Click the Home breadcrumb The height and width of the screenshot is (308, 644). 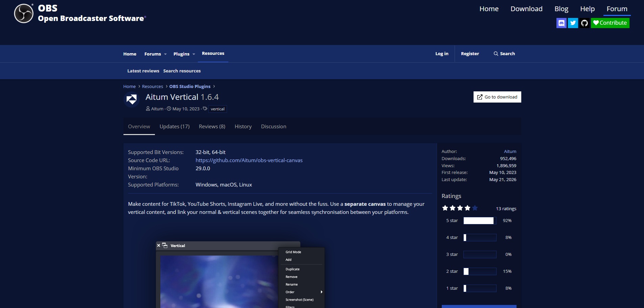tap(130, 87)
